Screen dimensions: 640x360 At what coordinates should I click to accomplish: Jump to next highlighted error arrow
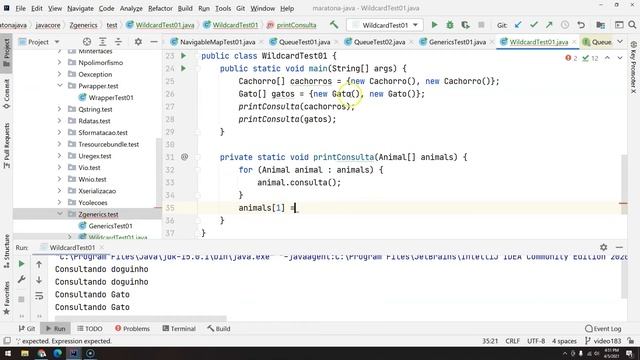[x=620, y=58]
